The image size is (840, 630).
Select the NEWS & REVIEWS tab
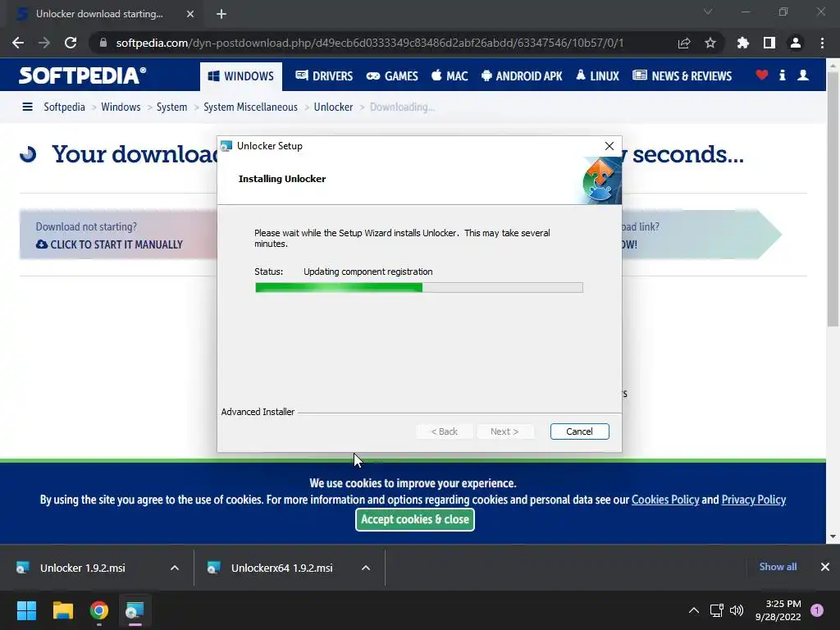click(x=682, y=76)
